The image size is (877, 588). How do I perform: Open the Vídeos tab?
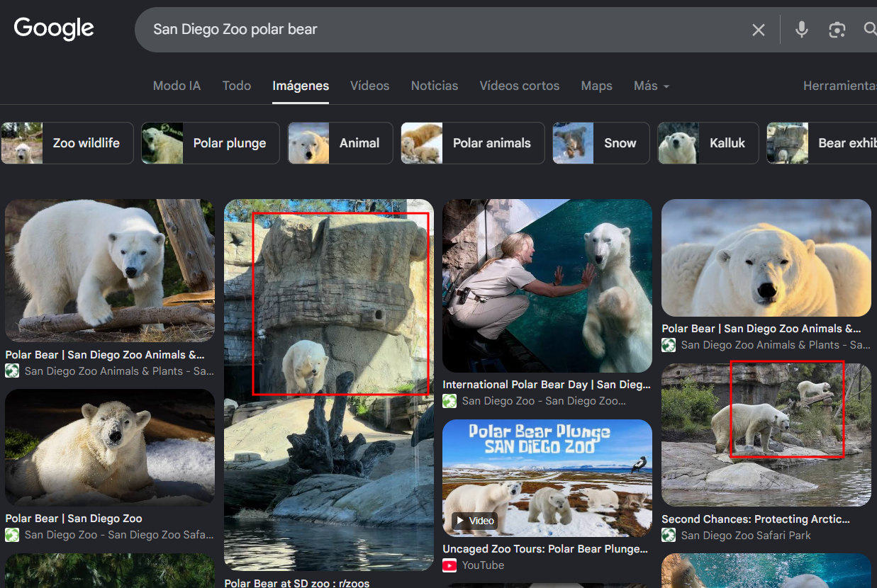tap(369, 86)
